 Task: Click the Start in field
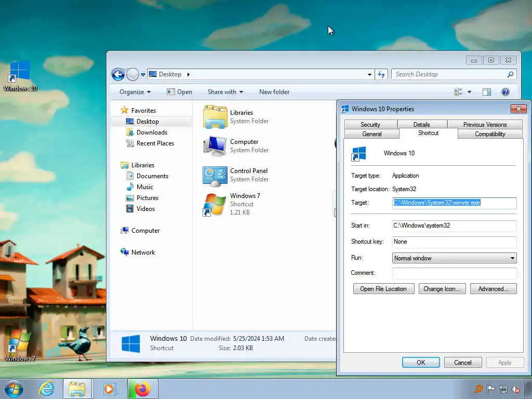[454, 225]
